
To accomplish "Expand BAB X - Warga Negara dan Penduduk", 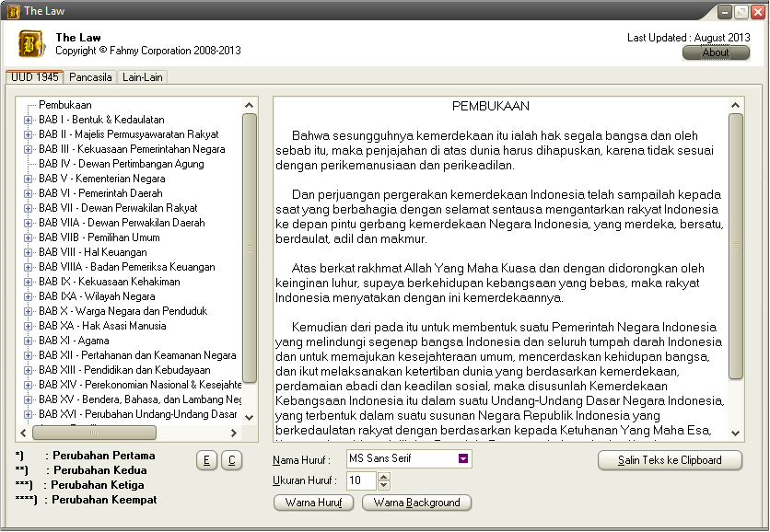I will click(x=28, y=311).
